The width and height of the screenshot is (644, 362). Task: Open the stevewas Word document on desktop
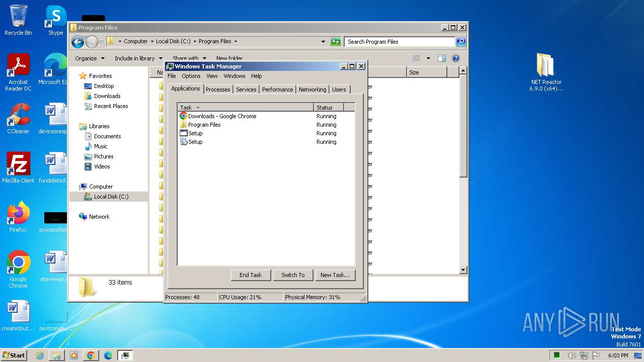point(55,266)
